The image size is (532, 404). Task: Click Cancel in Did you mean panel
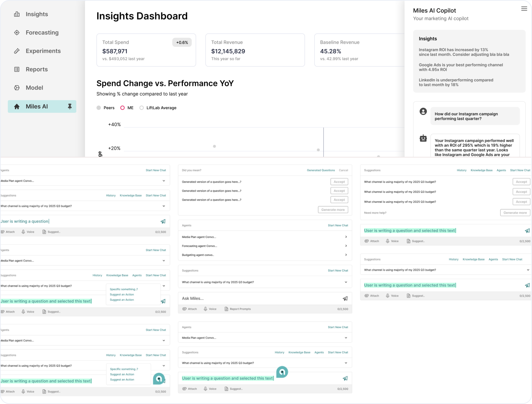[343, 170]
